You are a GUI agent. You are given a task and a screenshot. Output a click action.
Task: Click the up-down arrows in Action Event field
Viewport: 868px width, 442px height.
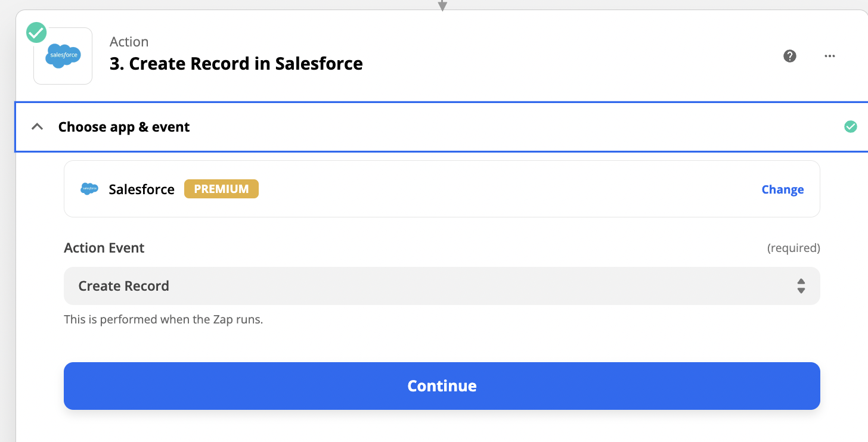pos(801,286)
